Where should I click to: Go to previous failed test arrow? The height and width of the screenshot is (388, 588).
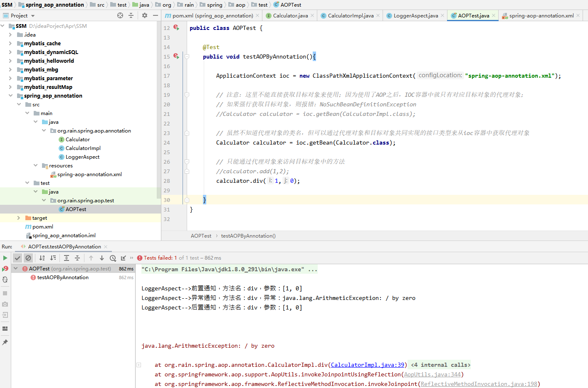pyautogui.click(x=91, y=258)
